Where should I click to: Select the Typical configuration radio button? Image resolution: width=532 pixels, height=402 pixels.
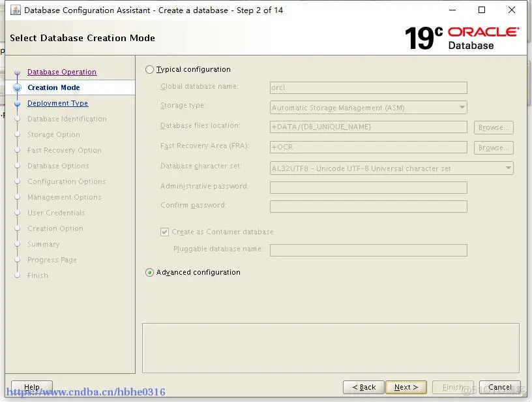tap(149, 69)
